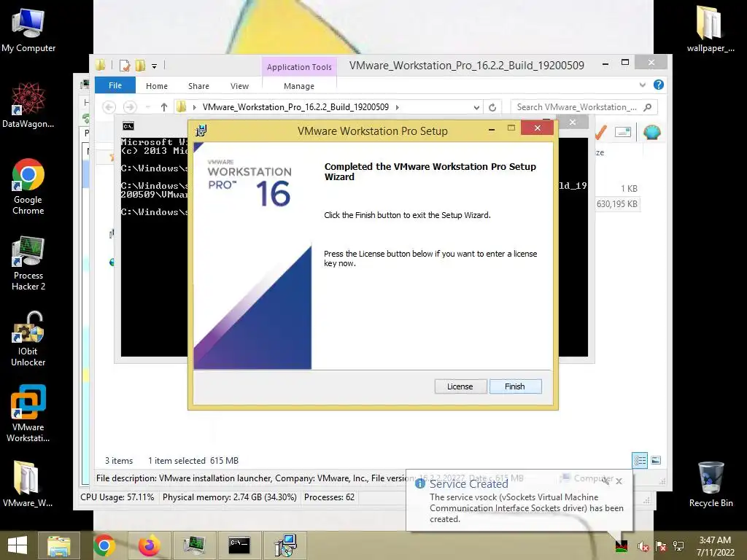
Task: Open Chrome from the taskbar
Action: [104, 545]
